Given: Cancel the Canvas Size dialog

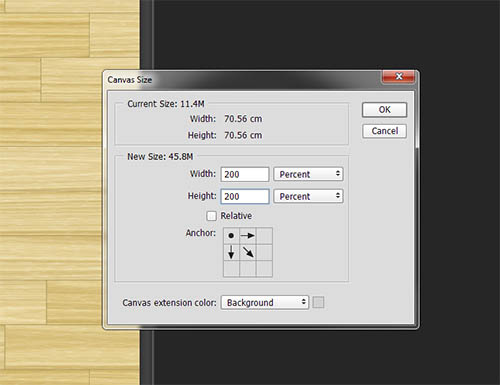Looking at the screenshot, I should [x=384, y=131].
